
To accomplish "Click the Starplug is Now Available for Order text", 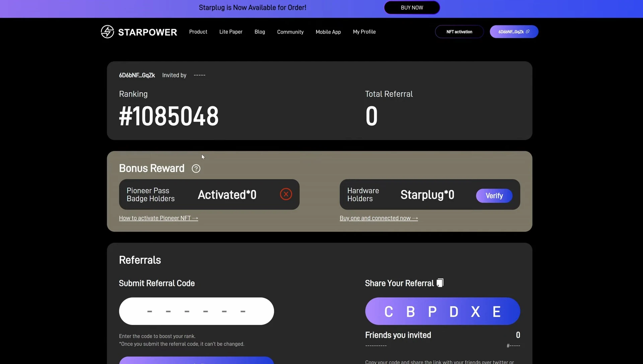I will pyautogui.click(x=253, y=8).
